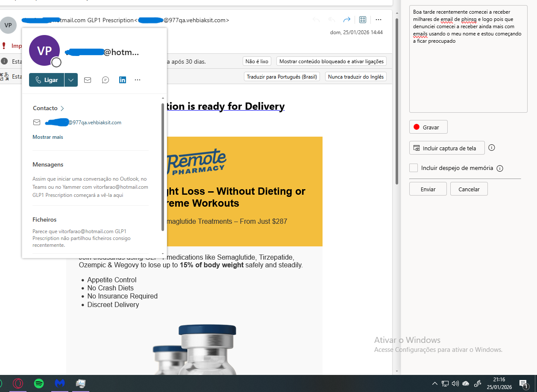The height and width of the screenshot is (392, 537).
Task: Click Traduzir para Português (Brasil)
Action: 282,76
